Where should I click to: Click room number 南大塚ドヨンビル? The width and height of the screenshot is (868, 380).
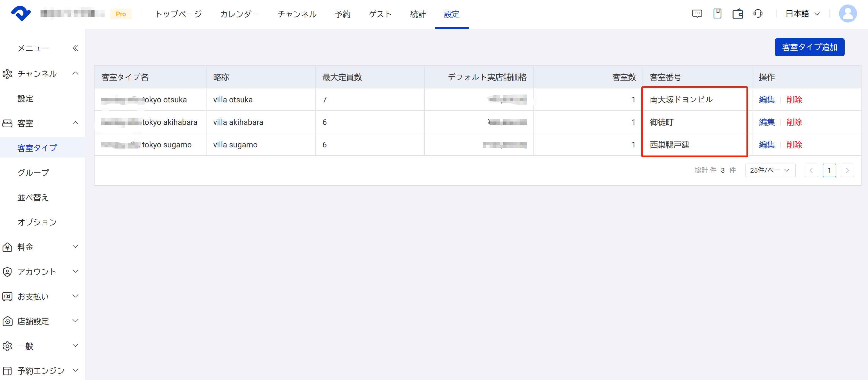681,100
